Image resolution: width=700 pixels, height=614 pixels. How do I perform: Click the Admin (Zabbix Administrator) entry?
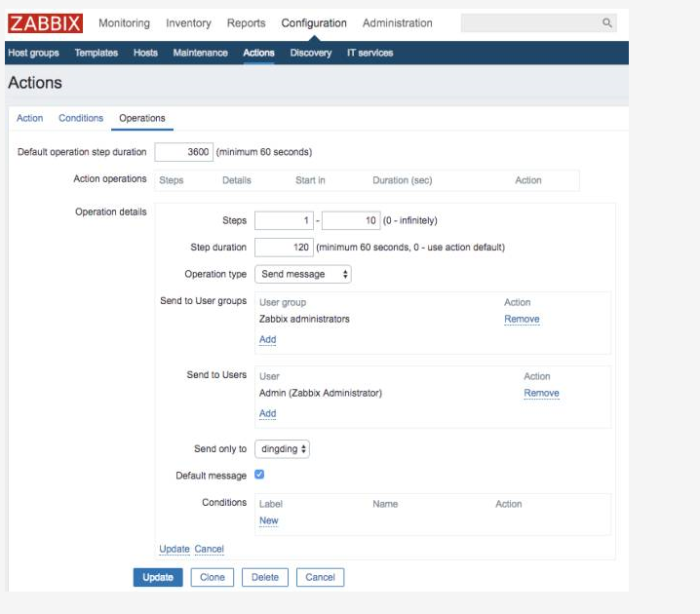click(321, 393)
